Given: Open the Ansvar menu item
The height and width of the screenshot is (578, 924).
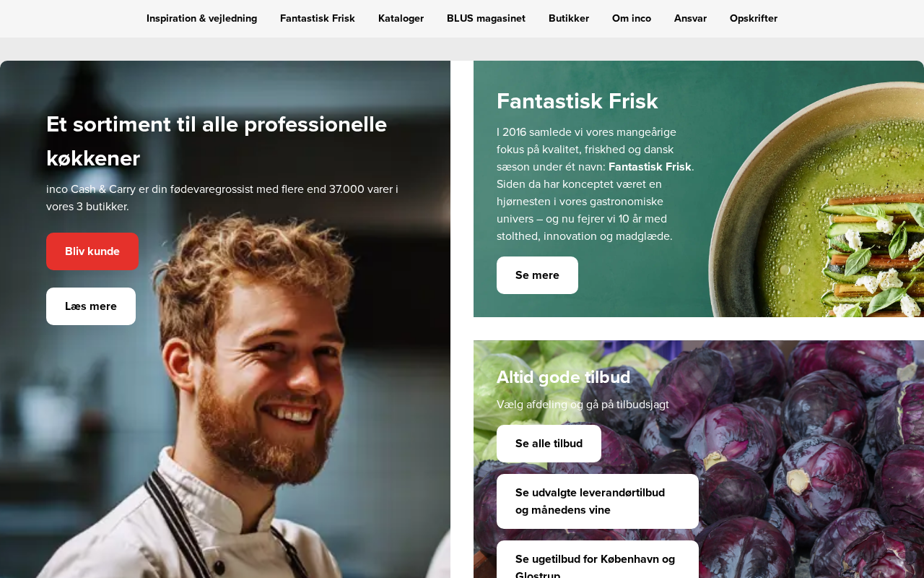Looking at the screenshot, I should [690, 19].
